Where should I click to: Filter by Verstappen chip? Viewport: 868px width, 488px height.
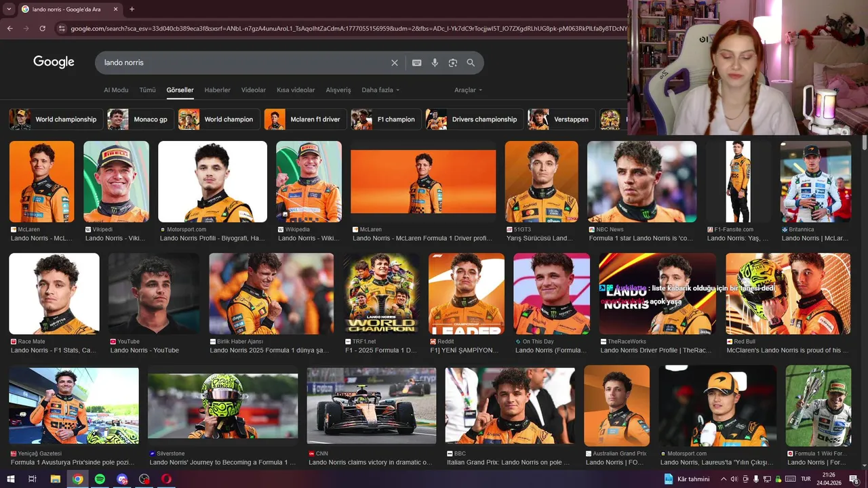561,119
